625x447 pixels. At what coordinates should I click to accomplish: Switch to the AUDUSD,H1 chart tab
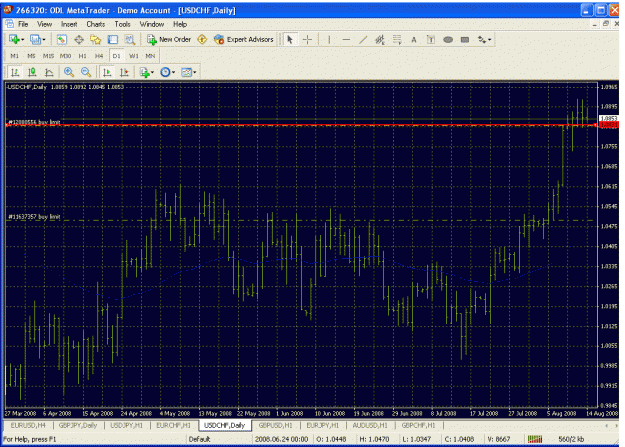pyautogui.click(x=370, y=425)
